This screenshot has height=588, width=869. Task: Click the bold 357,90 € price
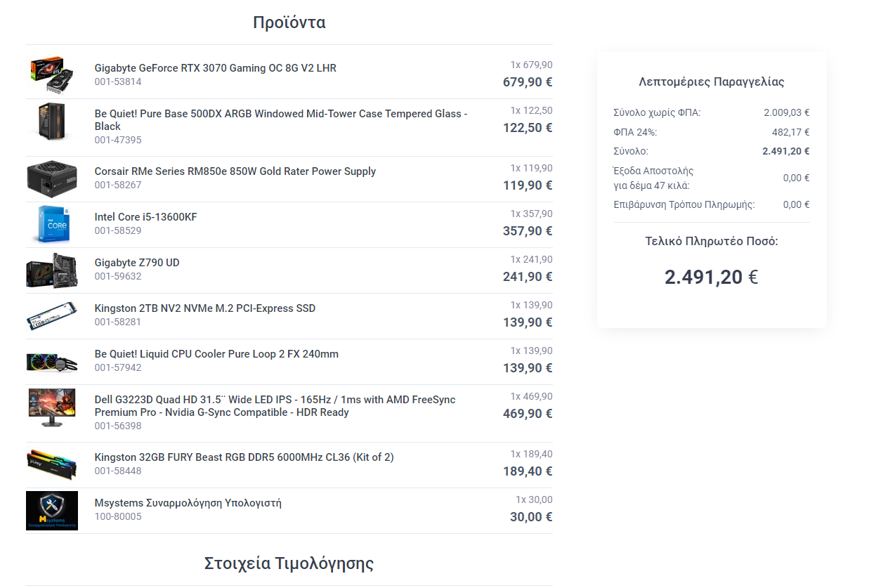click(528, 231)
